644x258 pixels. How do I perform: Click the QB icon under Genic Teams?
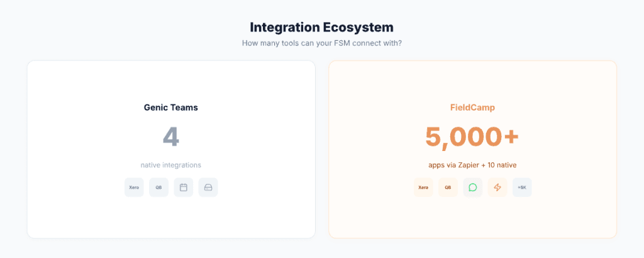coord(158,188)
